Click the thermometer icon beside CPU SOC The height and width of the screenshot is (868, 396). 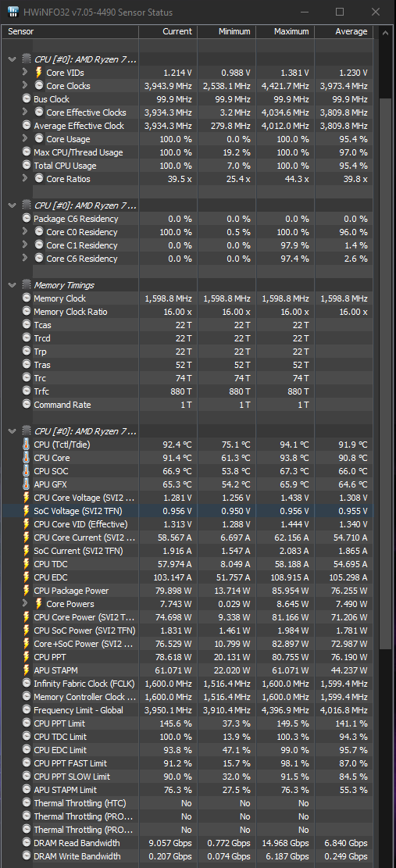27,471
